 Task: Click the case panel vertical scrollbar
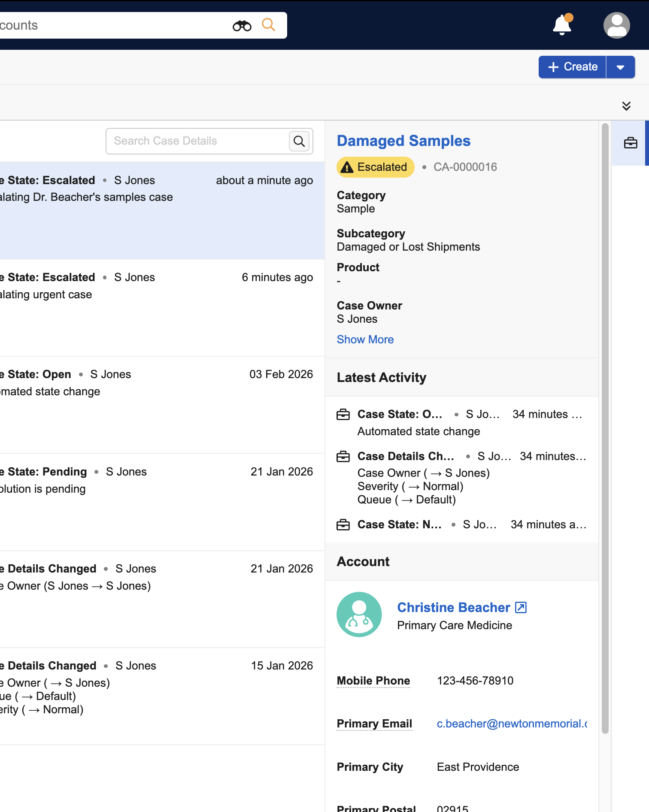[605, 429]
